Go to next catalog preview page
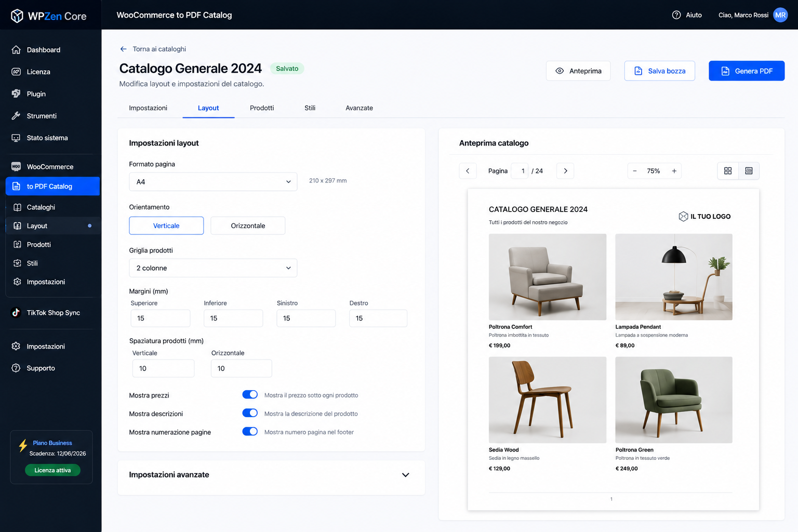The image size is (798, 532). pyautogui.click(x=565, y=171)
